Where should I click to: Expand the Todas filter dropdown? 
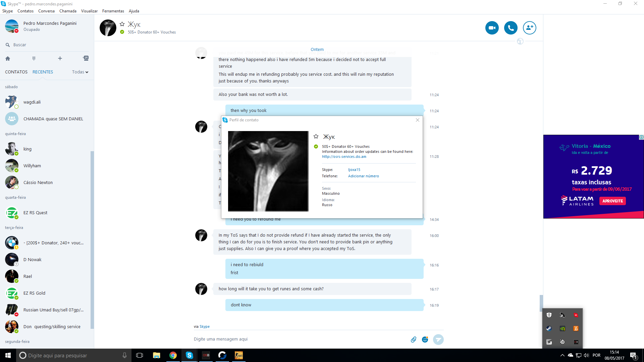80,72
